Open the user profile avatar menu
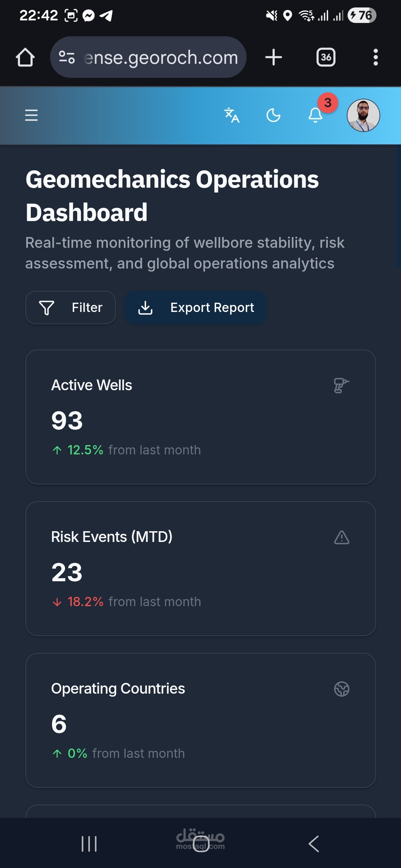The image size is (401, 868). pyautogui.click(x=363, y=115)
